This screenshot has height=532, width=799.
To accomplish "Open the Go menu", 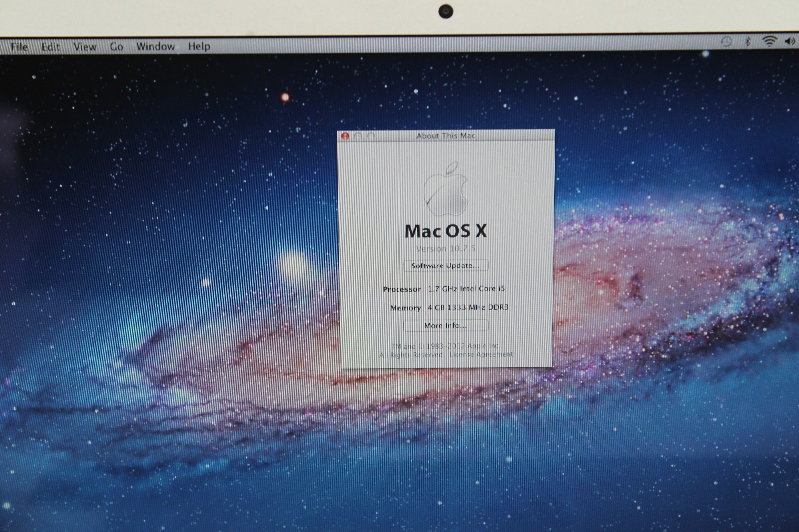I will coord(116,47).
